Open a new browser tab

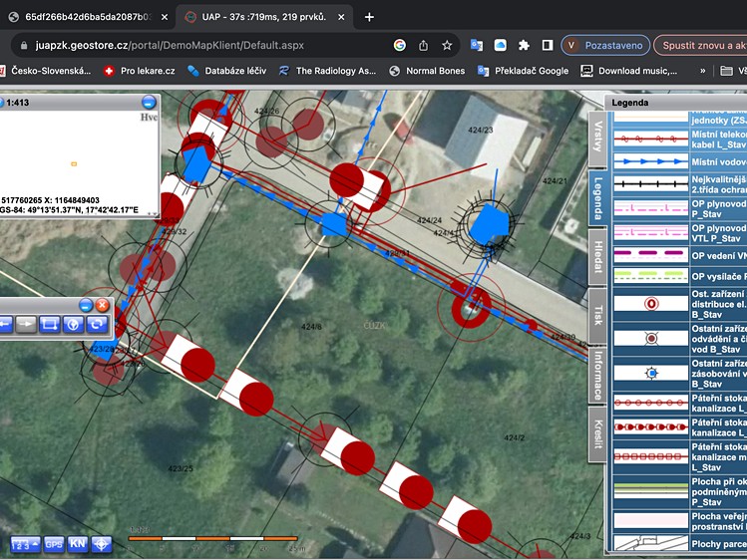click(369, 17)
